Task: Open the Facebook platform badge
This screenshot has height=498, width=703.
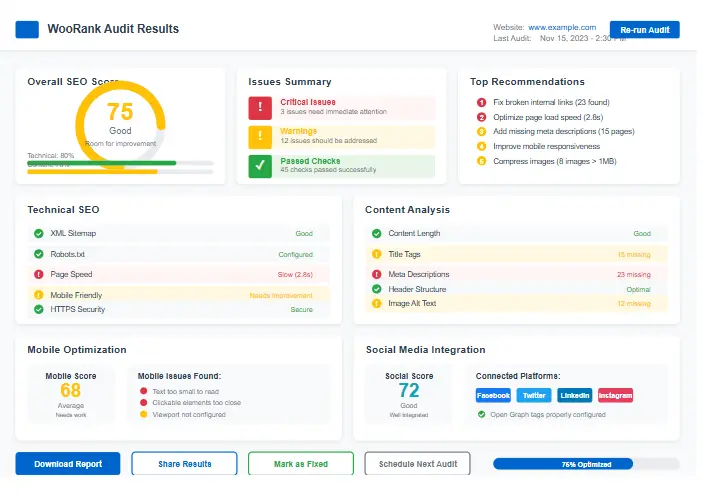Action: [x=493, y=395]
